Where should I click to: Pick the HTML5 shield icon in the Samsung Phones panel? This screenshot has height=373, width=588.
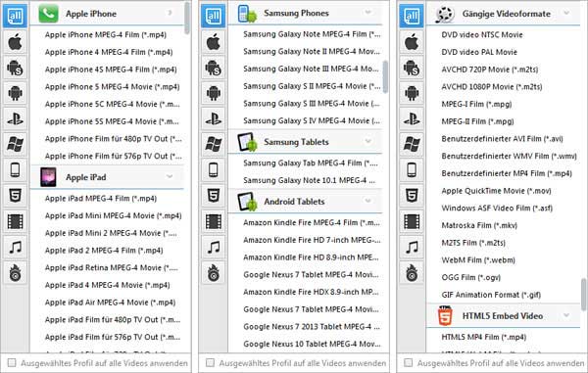pos(214,195)
